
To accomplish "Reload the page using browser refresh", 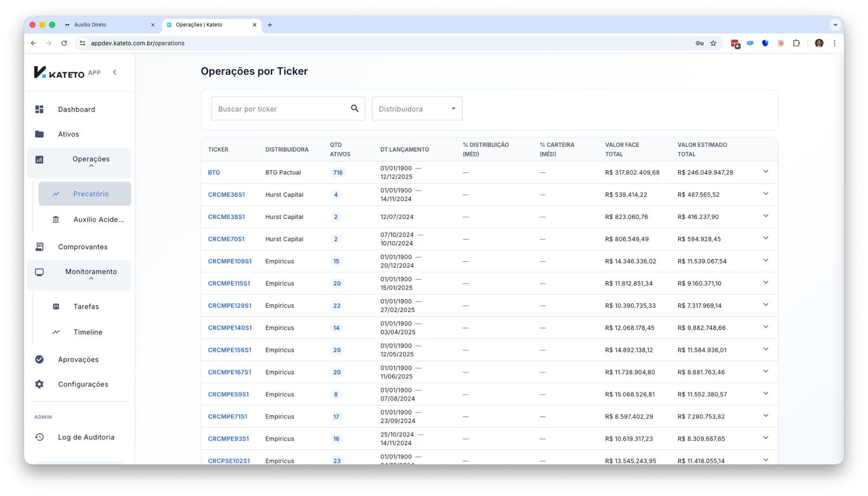I will (64, 43).
